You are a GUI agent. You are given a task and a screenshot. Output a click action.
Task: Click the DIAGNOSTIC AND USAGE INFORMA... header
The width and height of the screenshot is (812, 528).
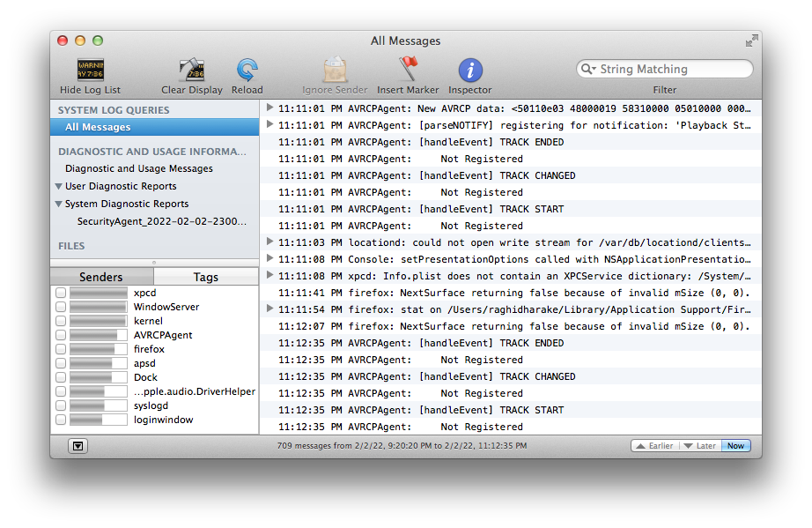pos(152,152)
